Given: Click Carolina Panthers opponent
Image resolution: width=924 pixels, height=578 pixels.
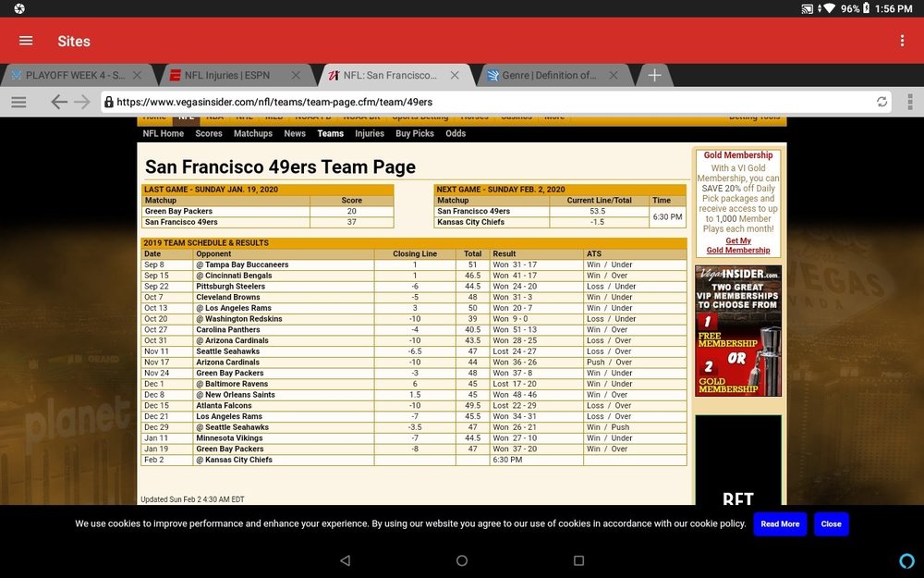Looking at the screenshot, I should [x=227, y=330].
